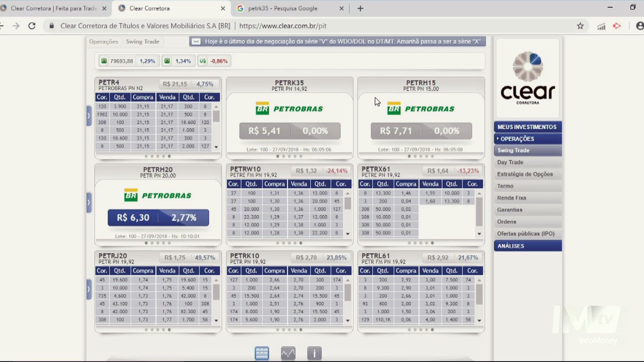Select last pagination dot on PETRW10 card
The height and width of the screenshot is (362, 644).
tap(301, 243)
